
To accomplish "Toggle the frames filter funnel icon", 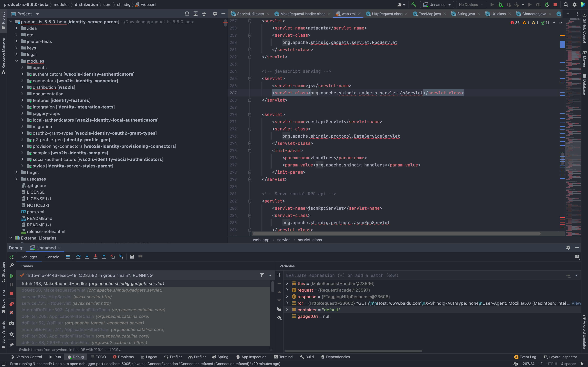I will point(262,275).
